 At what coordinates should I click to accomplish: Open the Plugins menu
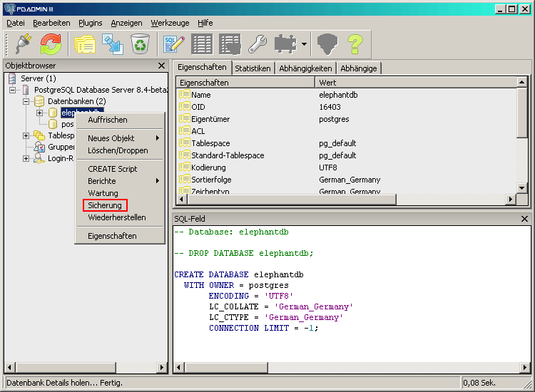coord(91,23)
